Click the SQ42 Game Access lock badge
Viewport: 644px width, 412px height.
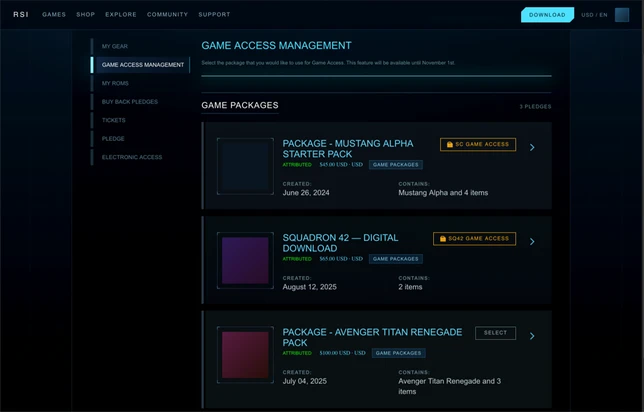coord(474,239)
